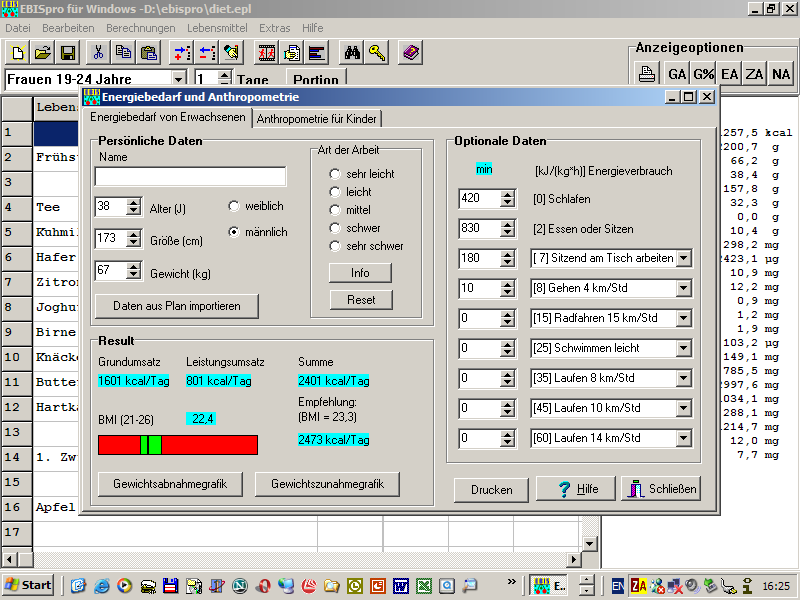The height and width of the screenshot is (600, 800).
Task: Choose 'schwer' as Art der Arbeit
Action: [x=335, y=228]
